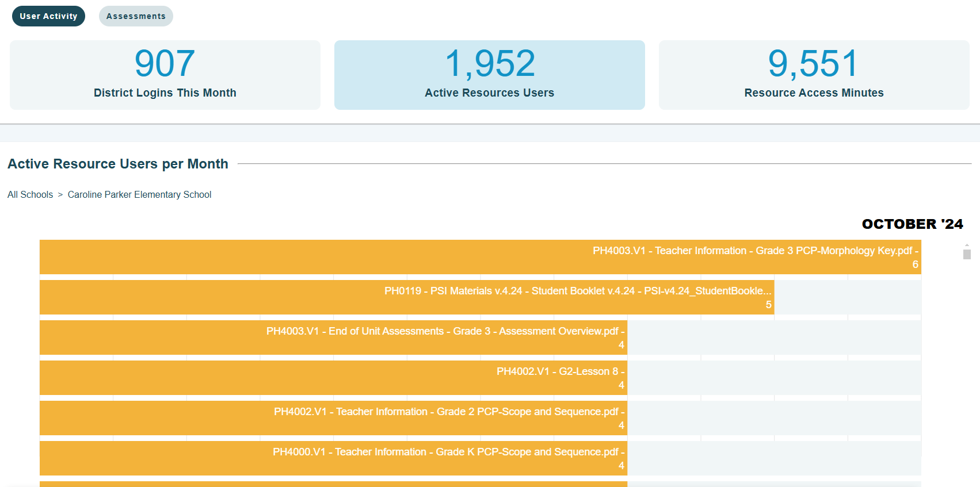The image size is (980, 487).
Task: Click the OCTOBER '24 month label
Action: pos(912,224)
